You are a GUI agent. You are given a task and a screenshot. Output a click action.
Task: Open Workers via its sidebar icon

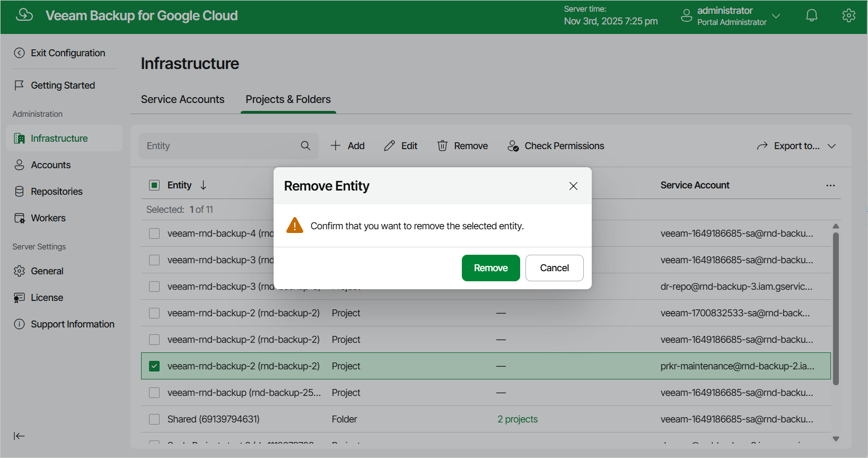pyautogui.click(x=20, y=218)
